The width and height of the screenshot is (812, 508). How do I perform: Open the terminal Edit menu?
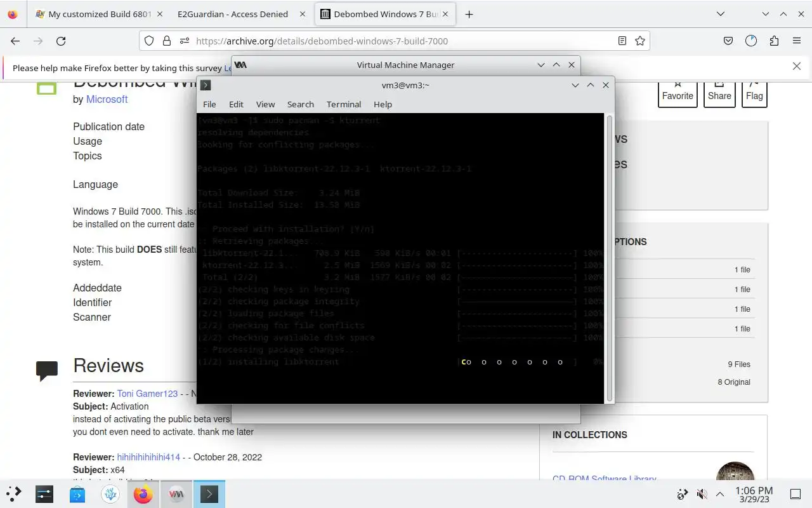pyautogui.click(x=236, y=104)
